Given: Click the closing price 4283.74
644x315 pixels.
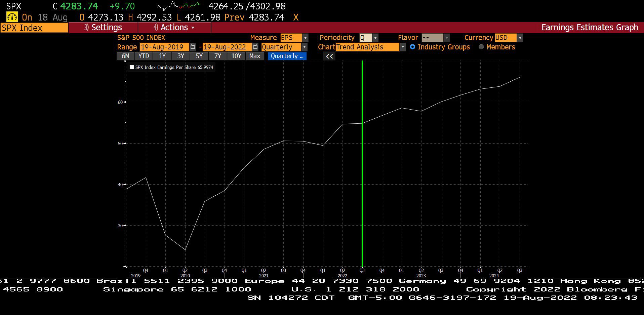Looking at the screenshot, I should pos(79,6).
